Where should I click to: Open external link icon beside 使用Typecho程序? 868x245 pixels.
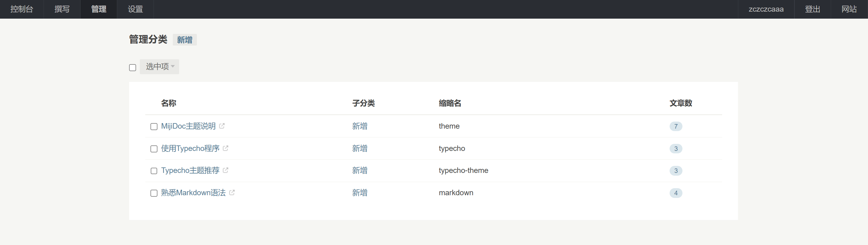[x=226, y=148]
